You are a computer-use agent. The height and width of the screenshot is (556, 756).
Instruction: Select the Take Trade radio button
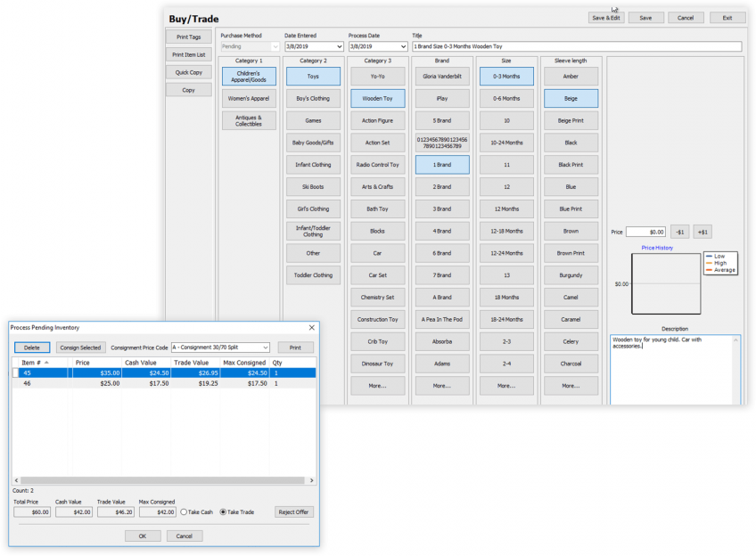click(224, 512)
